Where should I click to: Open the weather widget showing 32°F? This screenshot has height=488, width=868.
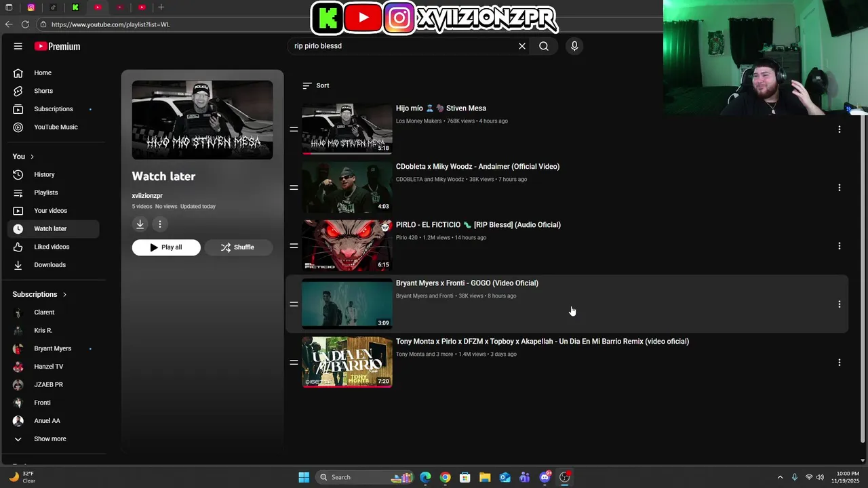pyautogui.click(x=22, y=477)
